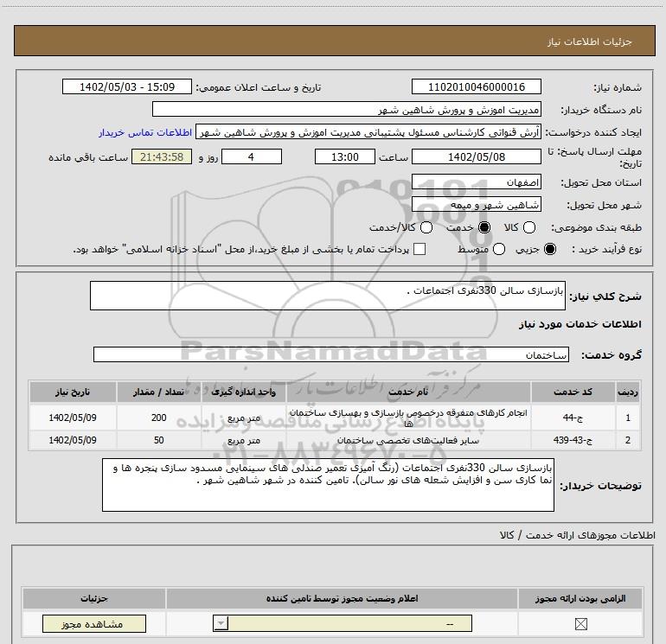Click the نام خدمت column header
The image size is (666, 644).
408,392
